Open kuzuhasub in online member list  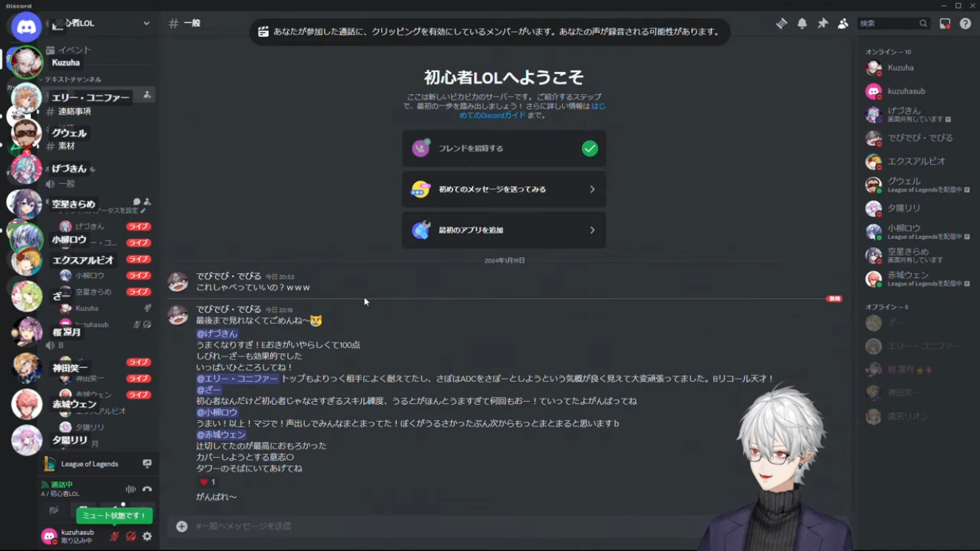click(917, 91)
